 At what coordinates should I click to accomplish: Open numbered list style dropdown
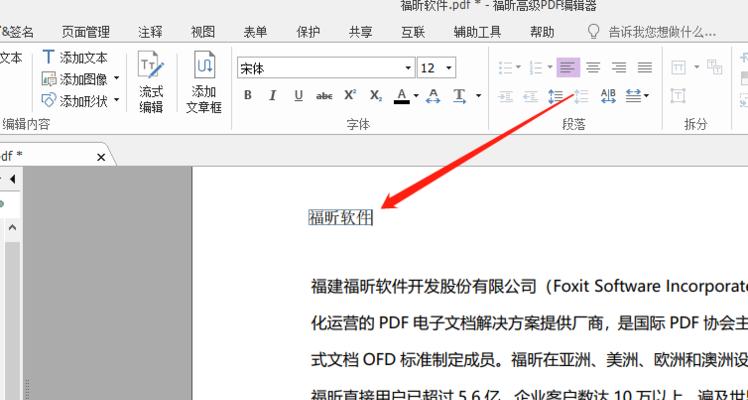click(x=550, y=67)
